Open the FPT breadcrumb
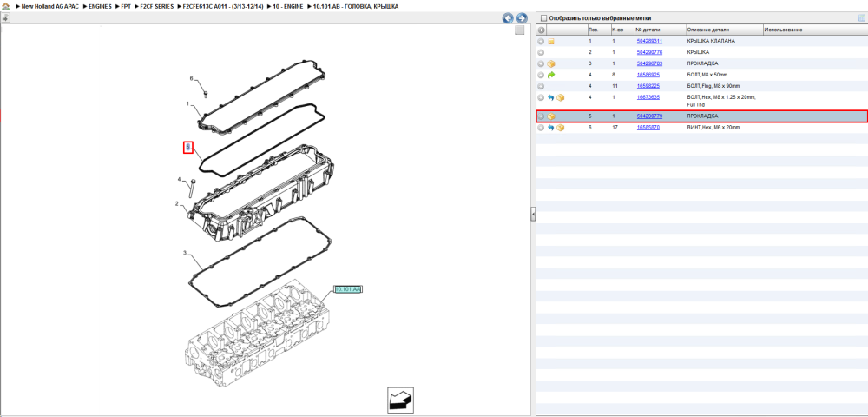This screenshot has width=868, height=417. [x=126, y=6]
